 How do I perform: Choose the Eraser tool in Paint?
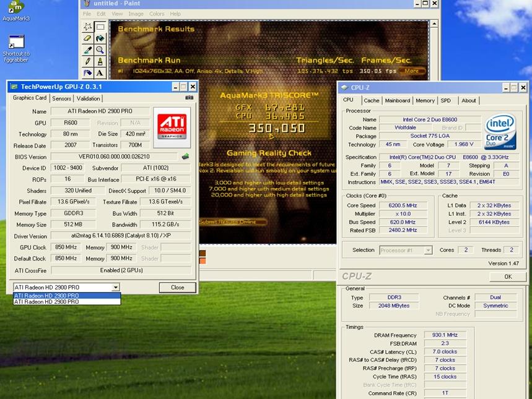(88, 38)
